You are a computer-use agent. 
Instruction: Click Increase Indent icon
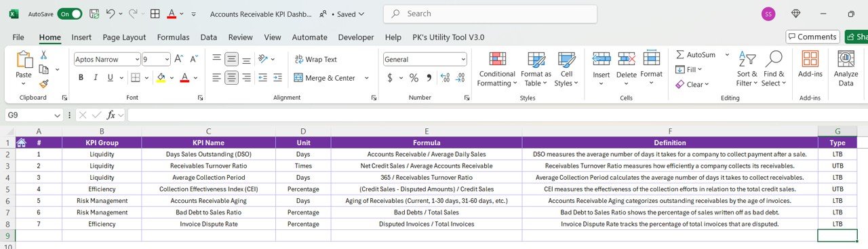[277, 78]
